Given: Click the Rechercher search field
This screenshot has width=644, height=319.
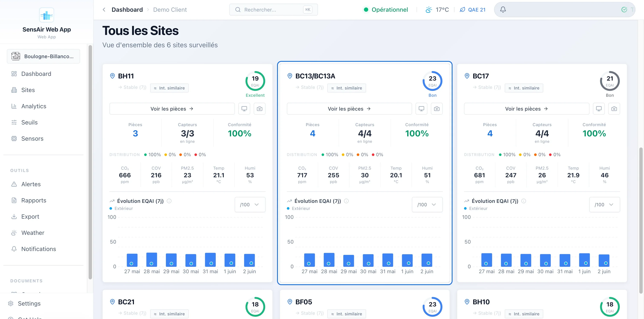Looking at the screenshot, I should click(x=273, y=10).
